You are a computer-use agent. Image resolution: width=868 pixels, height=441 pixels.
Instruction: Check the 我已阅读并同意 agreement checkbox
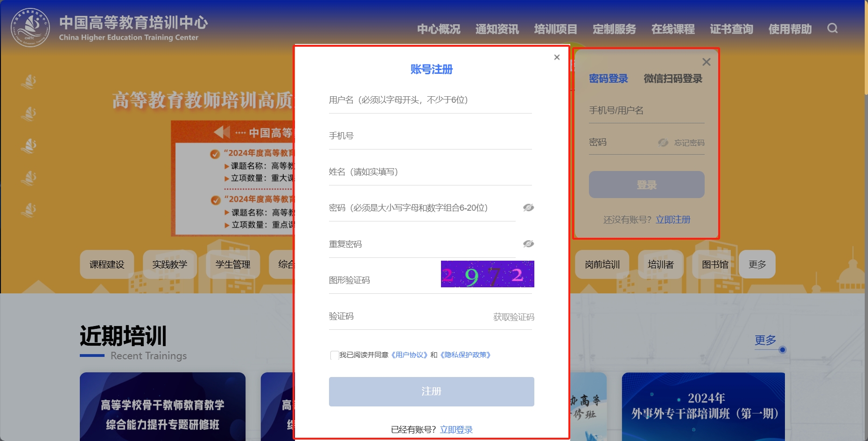coord(334,355)
